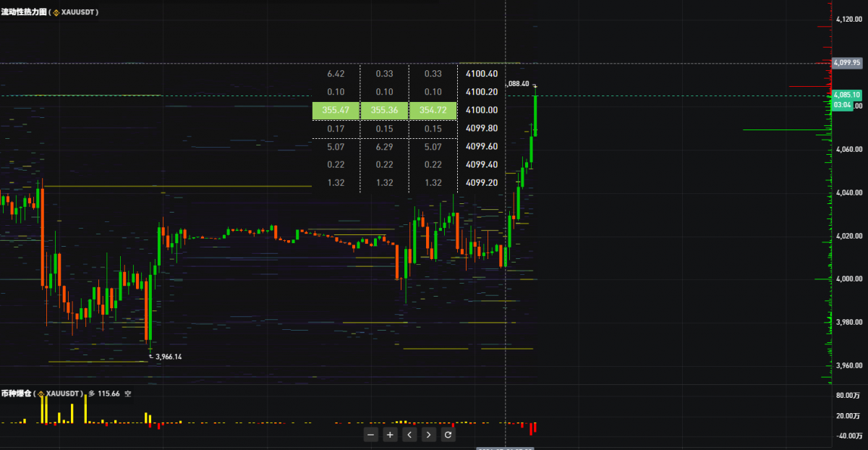The width and height of the screenshot is (868, 450).
Task: Reset the chart view with refresh icon
Action: coord(448,434)
